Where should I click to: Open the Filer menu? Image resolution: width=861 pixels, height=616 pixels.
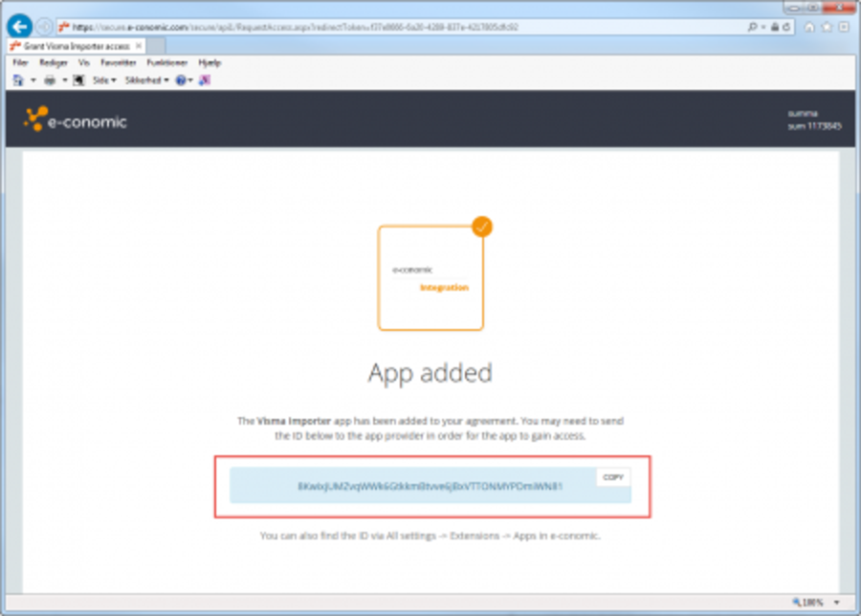pos(20,62)
